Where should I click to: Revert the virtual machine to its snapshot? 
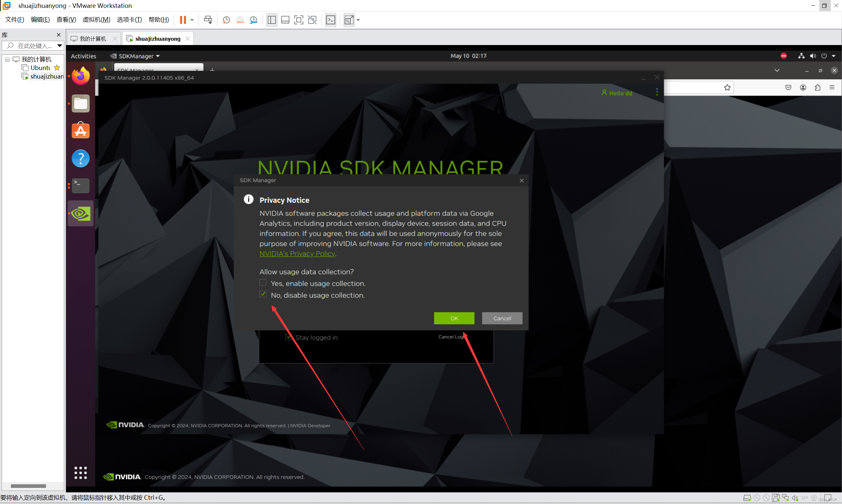[240, 20]
